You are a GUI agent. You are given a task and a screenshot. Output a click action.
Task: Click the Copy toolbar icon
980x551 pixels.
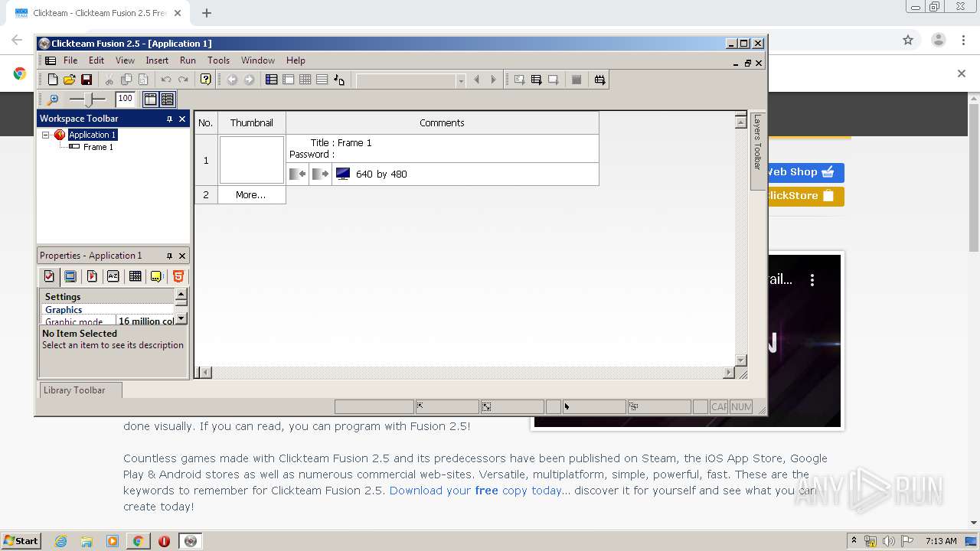coord(126,80)
